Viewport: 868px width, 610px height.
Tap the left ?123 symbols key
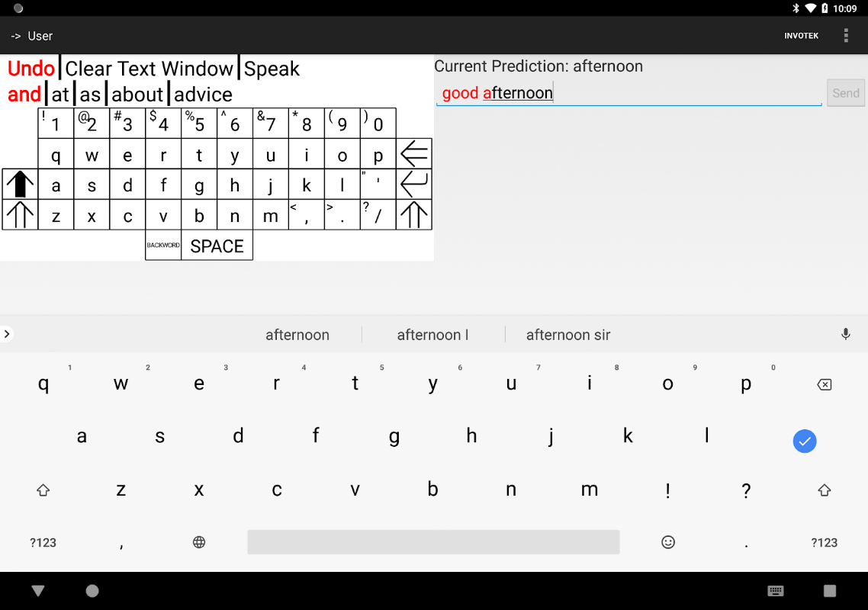point(43,542)
